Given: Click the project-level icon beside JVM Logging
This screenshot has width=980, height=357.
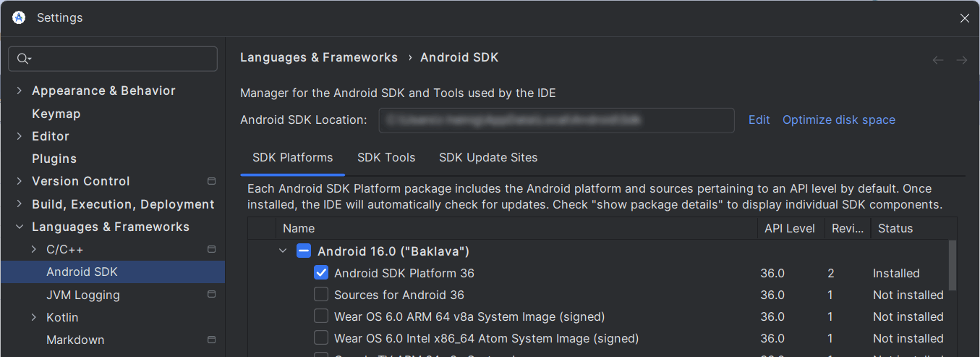Looking at the screenshot, I should pos(211,294).
